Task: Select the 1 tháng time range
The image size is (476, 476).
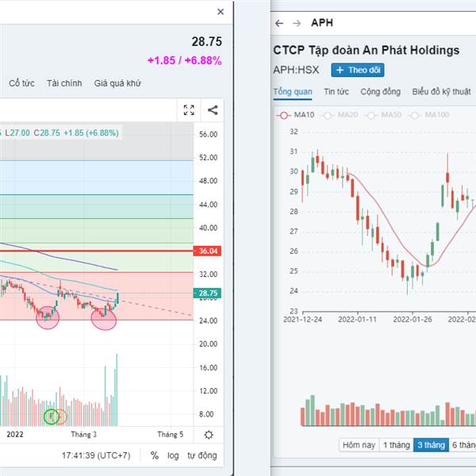Action: (395, 445)
